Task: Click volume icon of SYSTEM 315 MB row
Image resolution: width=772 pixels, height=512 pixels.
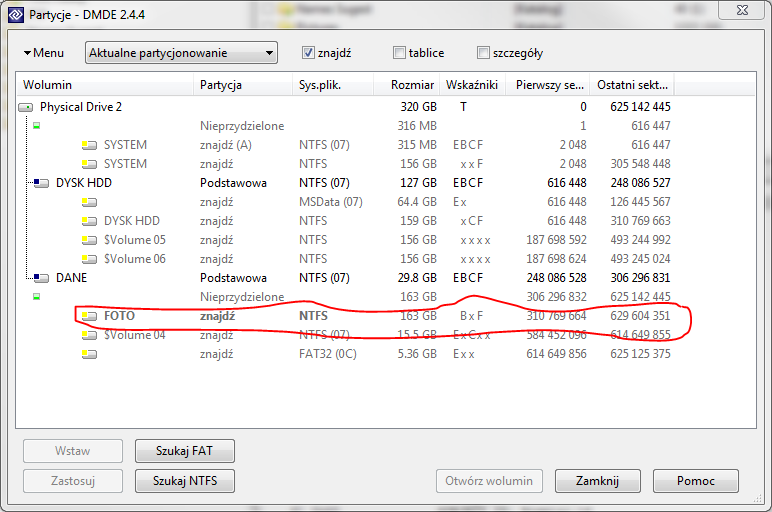Action: coord(89,145)
